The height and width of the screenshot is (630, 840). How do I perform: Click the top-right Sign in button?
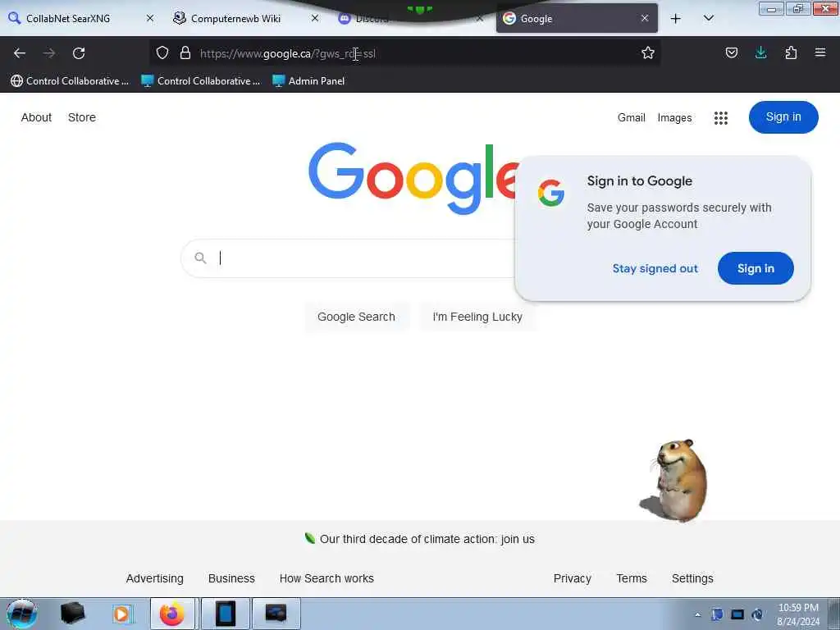783,117
